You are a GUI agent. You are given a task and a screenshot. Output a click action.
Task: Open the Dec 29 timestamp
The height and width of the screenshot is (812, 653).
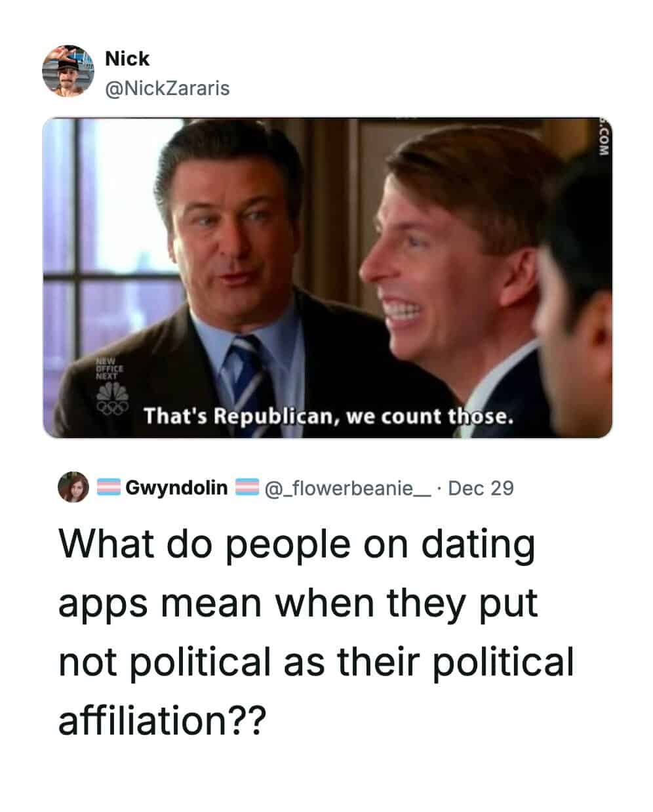pyautogui.click(x=481, y=489)
